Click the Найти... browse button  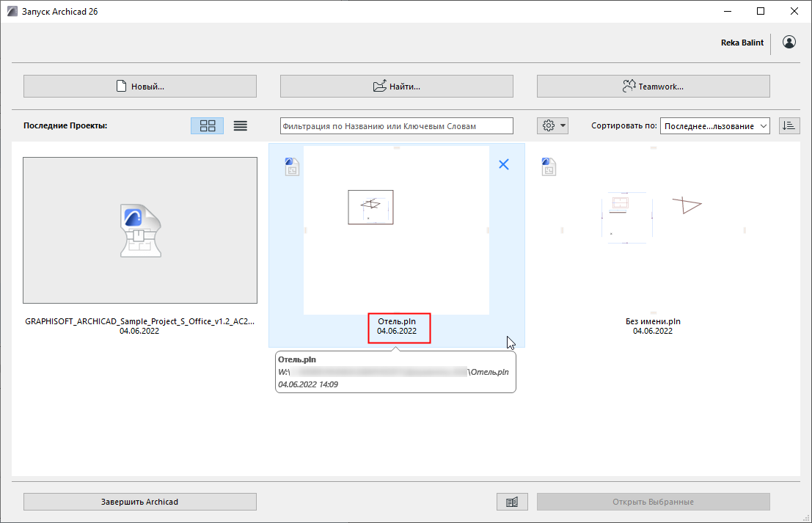397,87
